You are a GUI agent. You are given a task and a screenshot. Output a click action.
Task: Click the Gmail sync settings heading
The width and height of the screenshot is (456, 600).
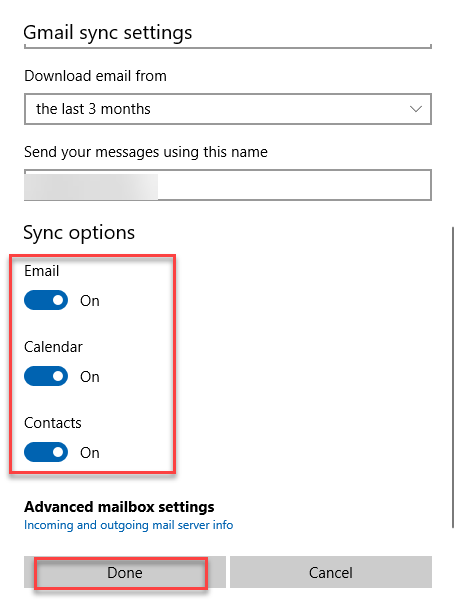(107, 33)
